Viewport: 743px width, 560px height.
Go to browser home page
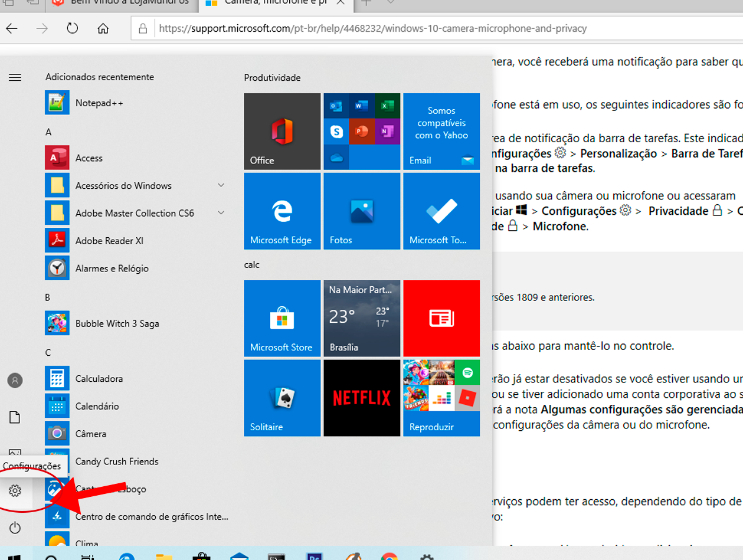(x=103, y=28)
